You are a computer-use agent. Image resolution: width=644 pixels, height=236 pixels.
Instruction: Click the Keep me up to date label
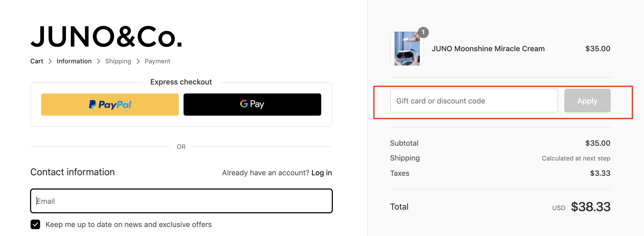click(128, 224)
